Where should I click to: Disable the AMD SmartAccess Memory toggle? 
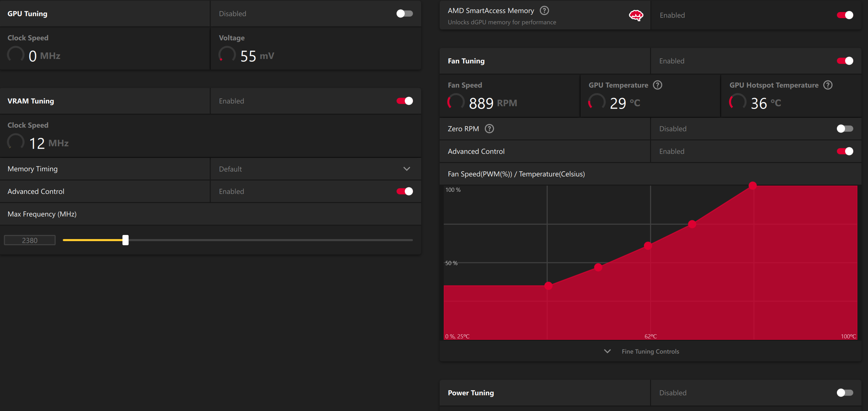[845, 15]
